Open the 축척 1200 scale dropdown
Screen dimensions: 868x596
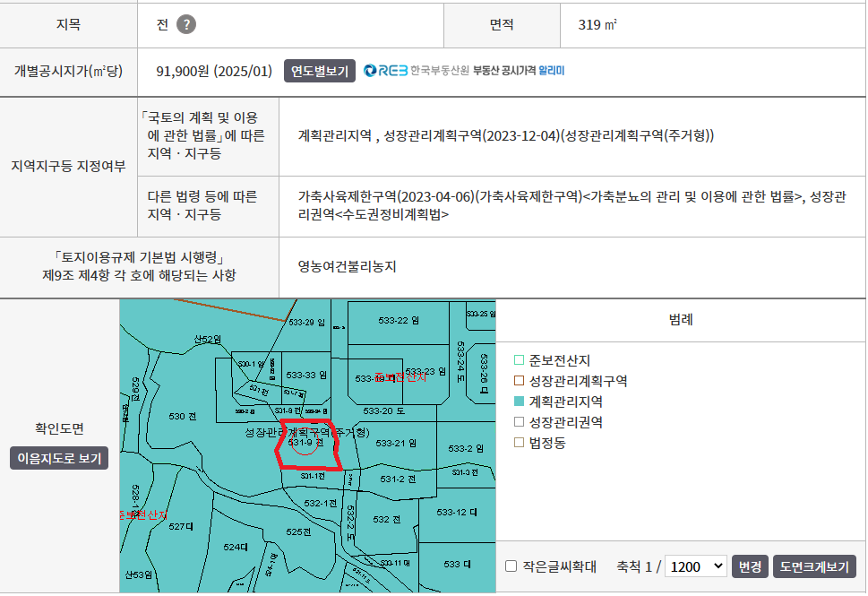[x=696, y=566]
